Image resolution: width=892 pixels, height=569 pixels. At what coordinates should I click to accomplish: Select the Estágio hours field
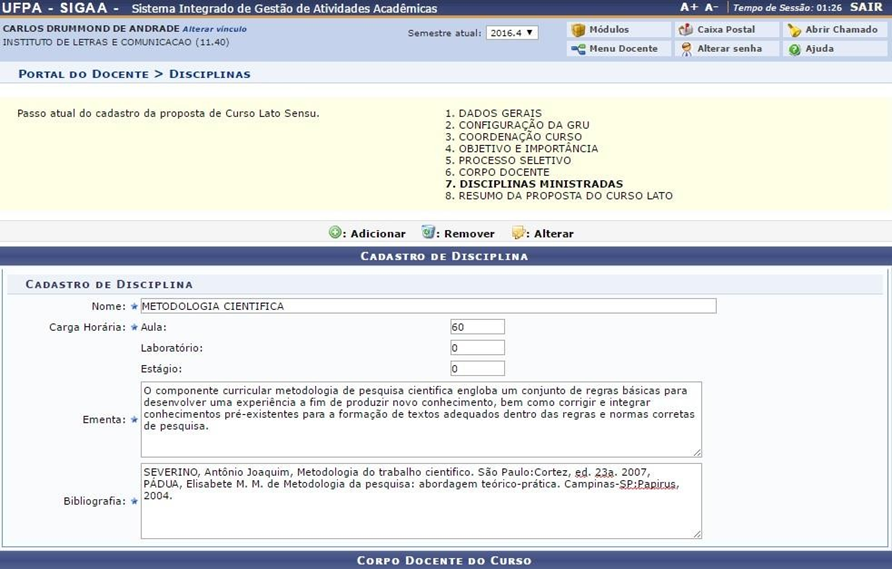pyautogui.click(x=477, y=369)
